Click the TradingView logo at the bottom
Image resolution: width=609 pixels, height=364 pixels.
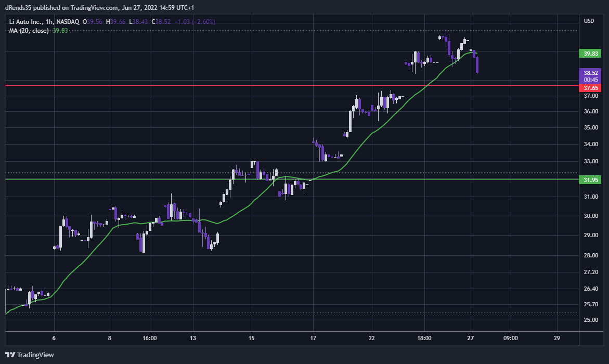[x=30, y=355]
